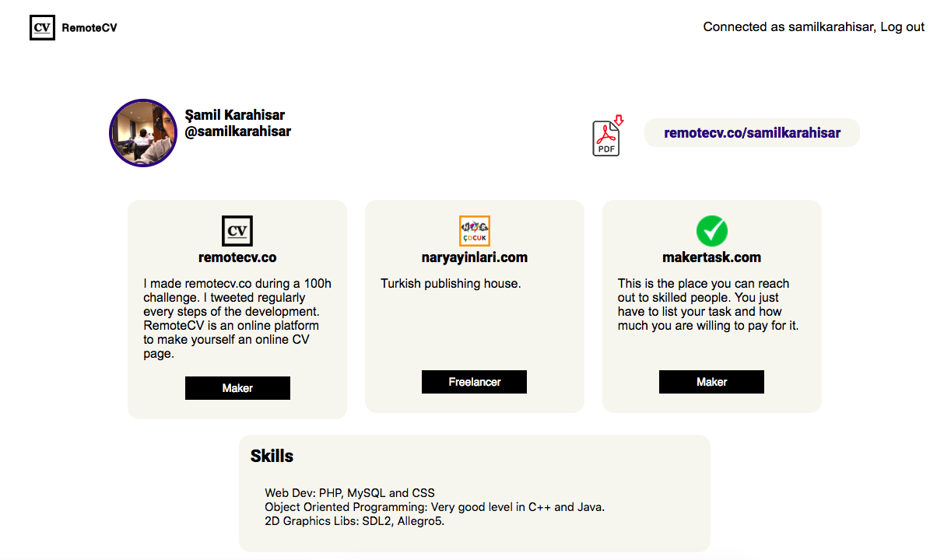This screenshot has height=560, width=951.
Task: Click the @samilkarahisar username text
Action: pyautogui.click(x=239, y=131)
